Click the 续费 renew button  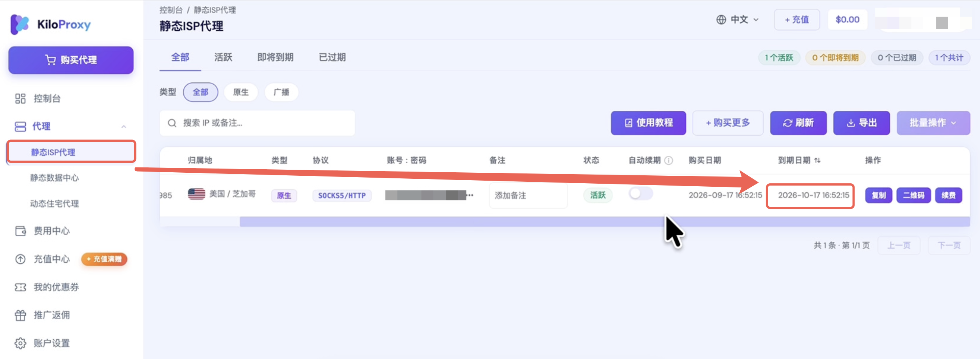click(948, 195)
